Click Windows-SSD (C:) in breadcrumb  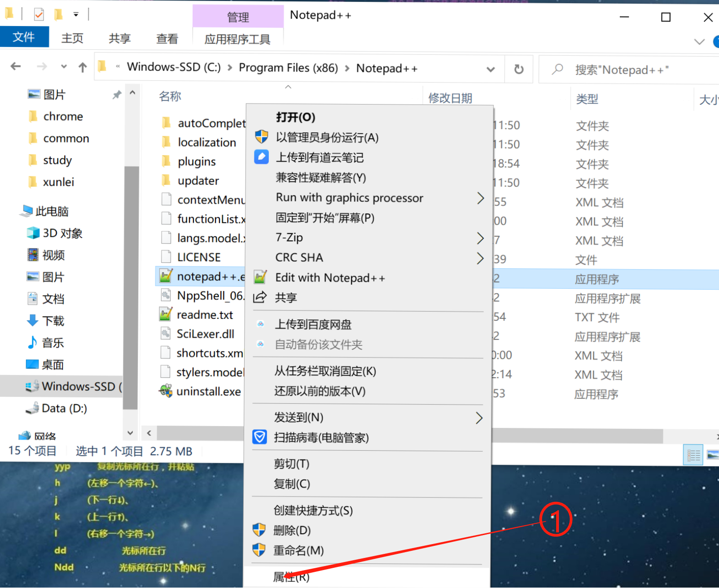tap(174, 67)
